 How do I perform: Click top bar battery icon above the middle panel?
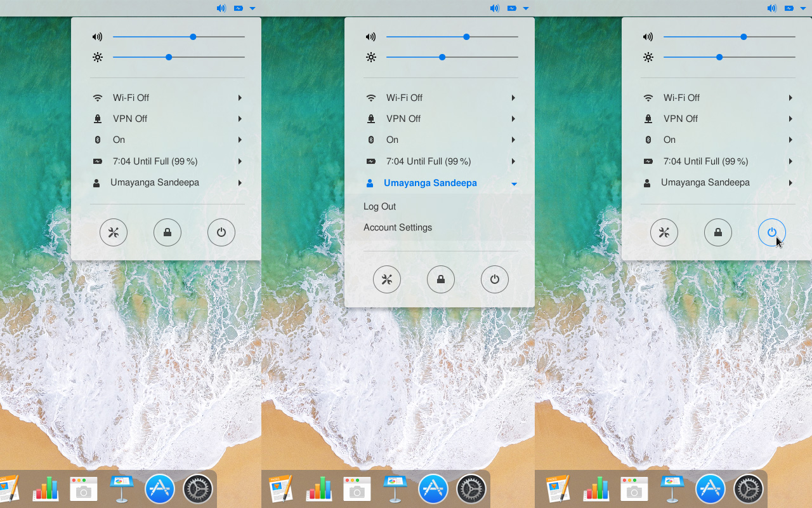511,8
